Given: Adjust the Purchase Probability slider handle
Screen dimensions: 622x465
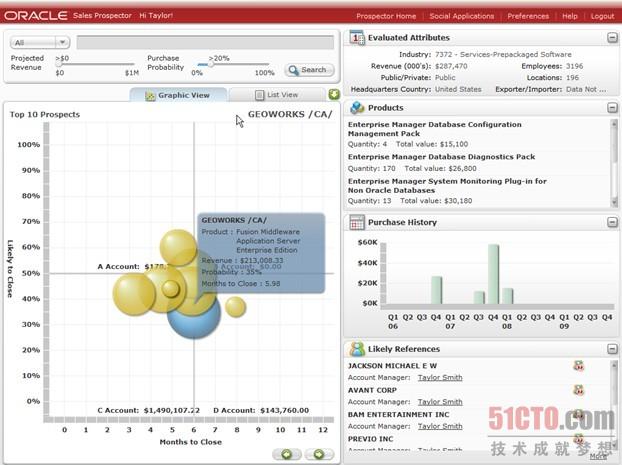Looking at the screenshot, I should (211, 63).
